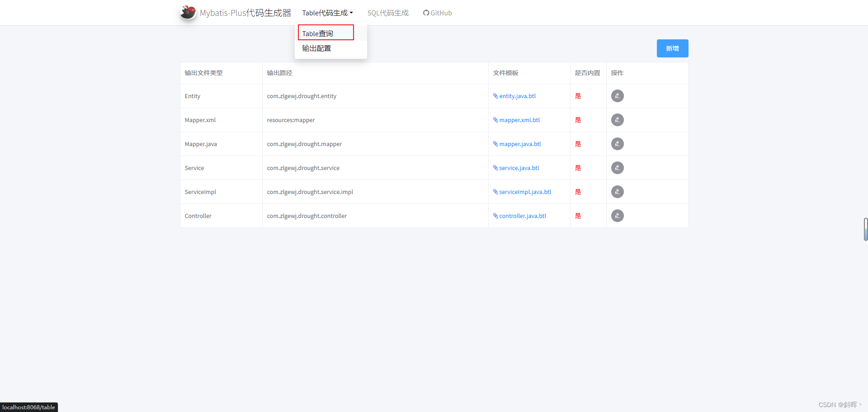Screen dimensions: 868x412
Task: Click the Mybatis-Plus bird logo
Action: 188,12
